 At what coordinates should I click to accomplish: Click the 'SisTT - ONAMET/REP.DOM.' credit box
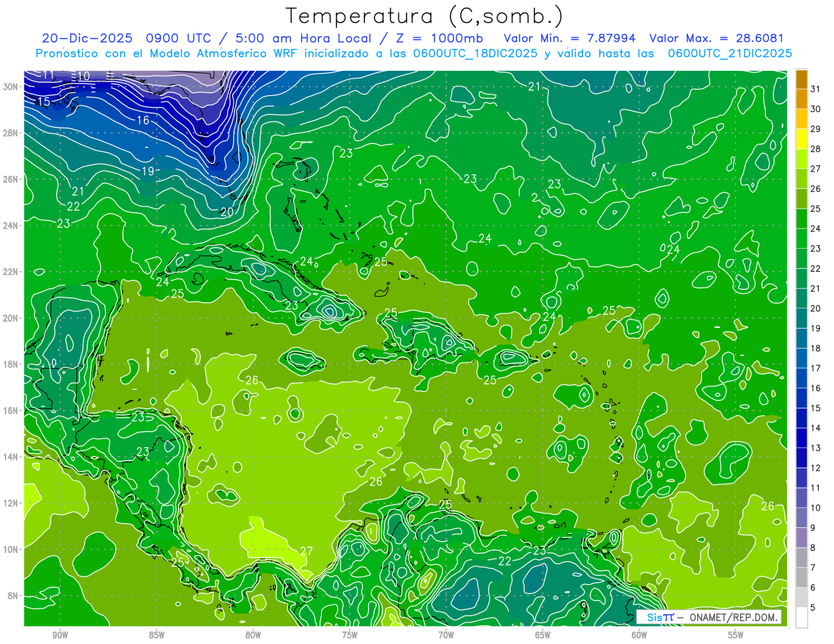pos(708,617)
